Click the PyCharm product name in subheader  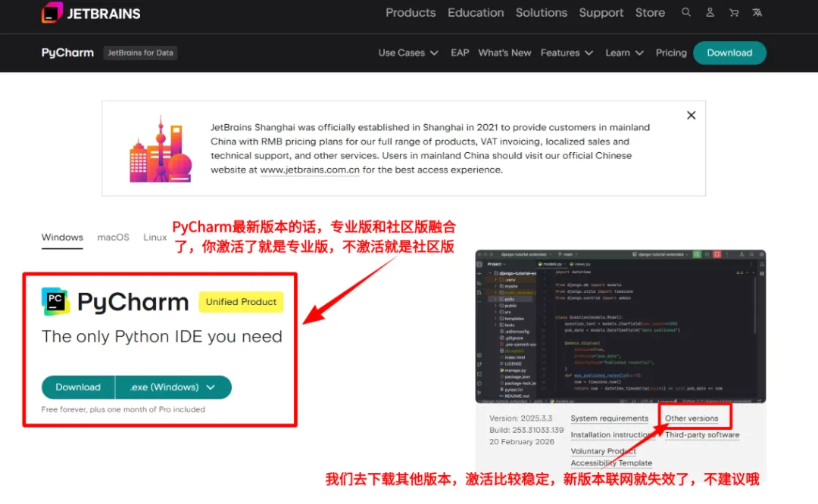[x=67, y=53]
